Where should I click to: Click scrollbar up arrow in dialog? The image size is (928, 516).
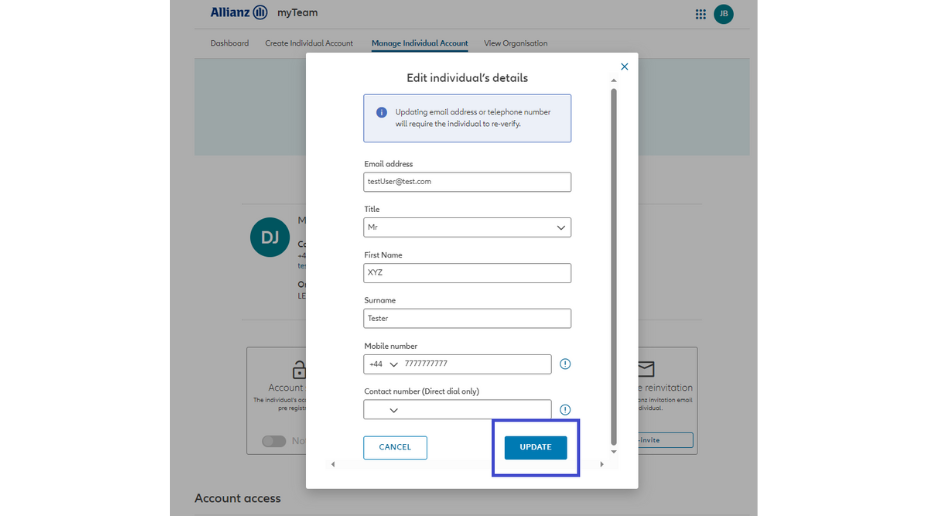click(x=614, y=80)
